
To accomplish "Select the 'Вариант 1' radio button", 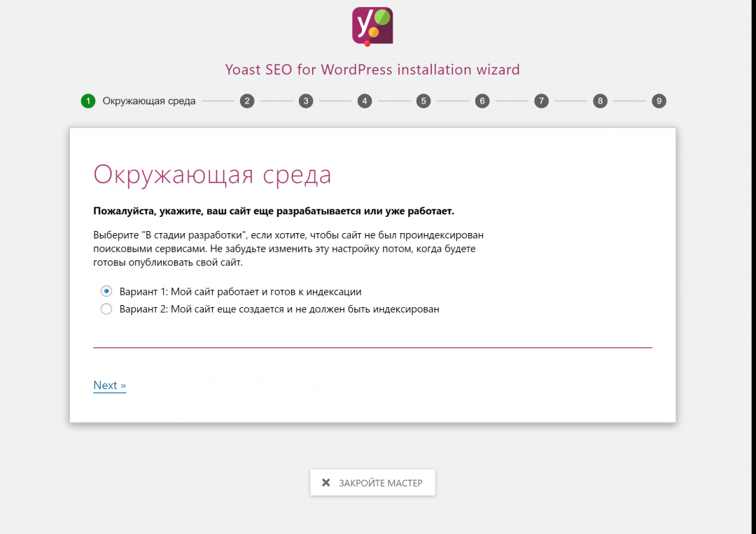I will 106,291.
